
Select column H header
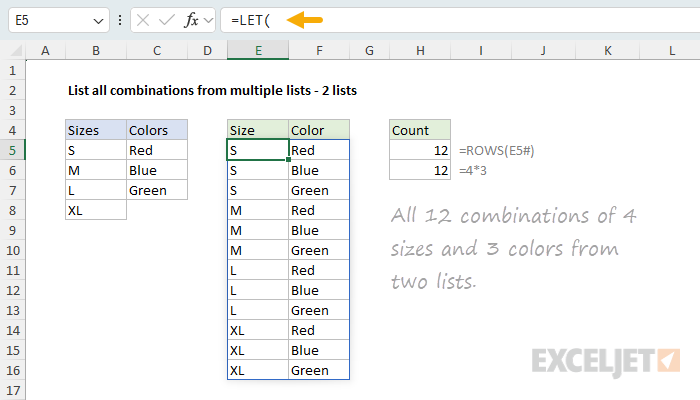coord(420,50)
